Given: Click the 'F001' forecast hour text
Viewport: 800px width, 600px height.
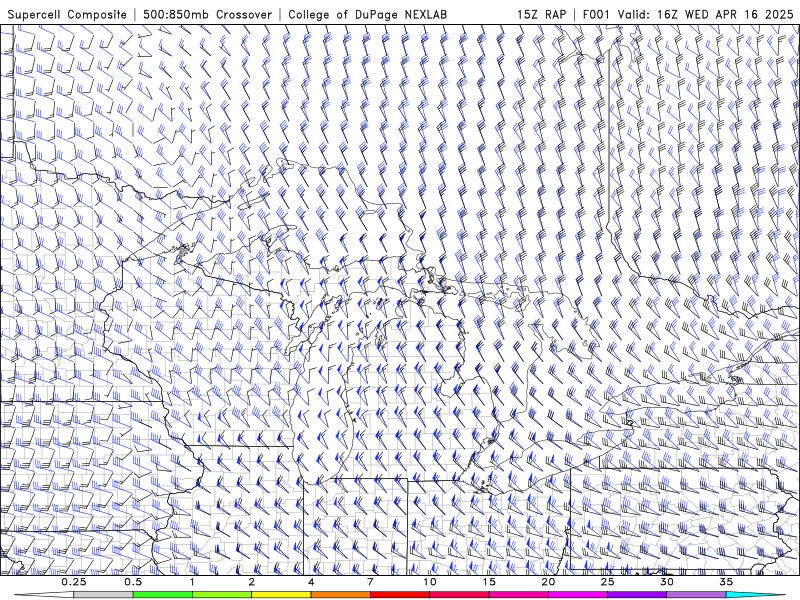Looking at the screenshot, I should [x=596, y=14].
